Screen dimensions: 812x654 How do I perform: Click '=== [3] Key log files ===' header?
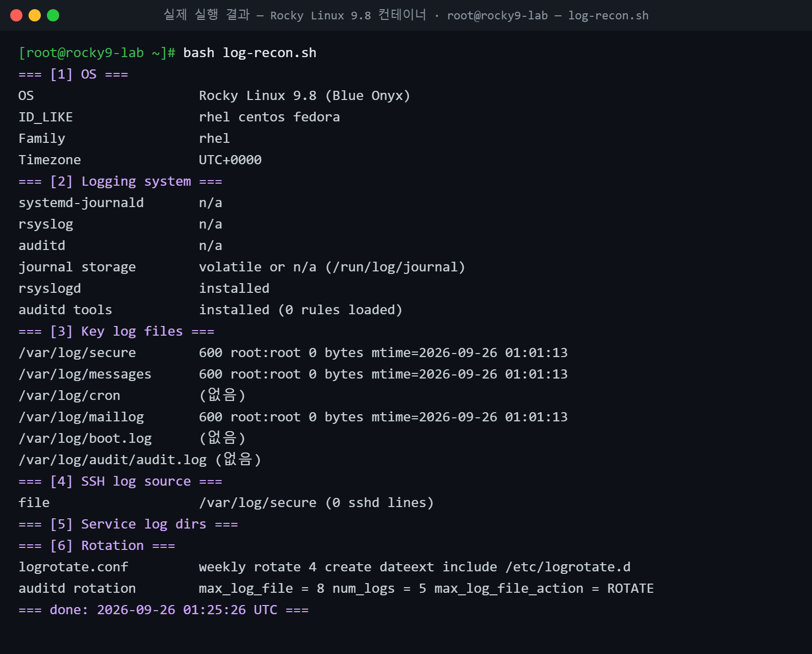click(116, 332)
